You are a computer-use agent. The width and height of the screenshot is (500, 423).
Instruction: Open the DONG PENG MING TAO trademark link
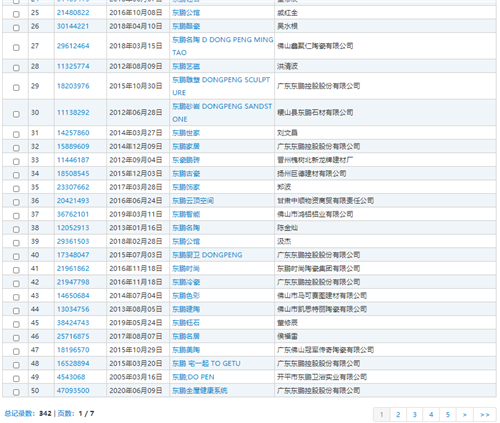click(222, 46)
